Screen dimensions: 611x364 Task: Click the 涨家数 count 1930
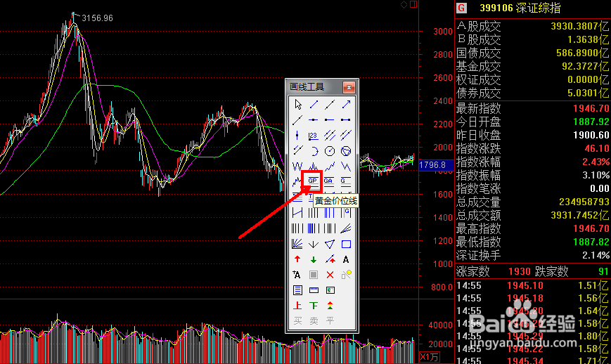pyautogui.click(x=520, y=271)
